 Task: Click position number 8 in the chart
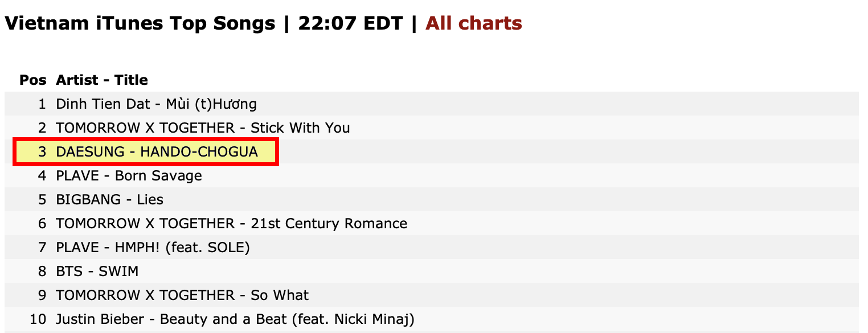click(x=42, y=272)
